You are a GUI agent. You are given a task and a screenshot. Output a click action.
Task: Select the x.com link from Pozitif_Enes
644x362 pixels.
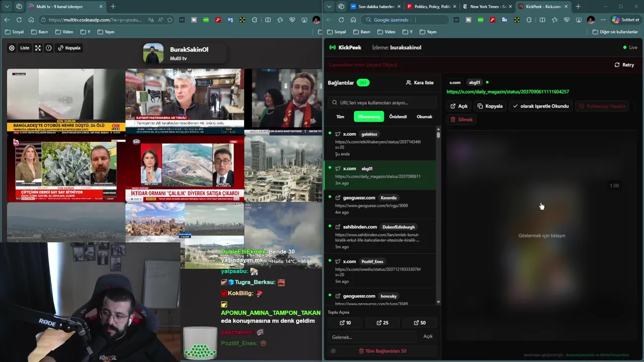pos(380,271)
